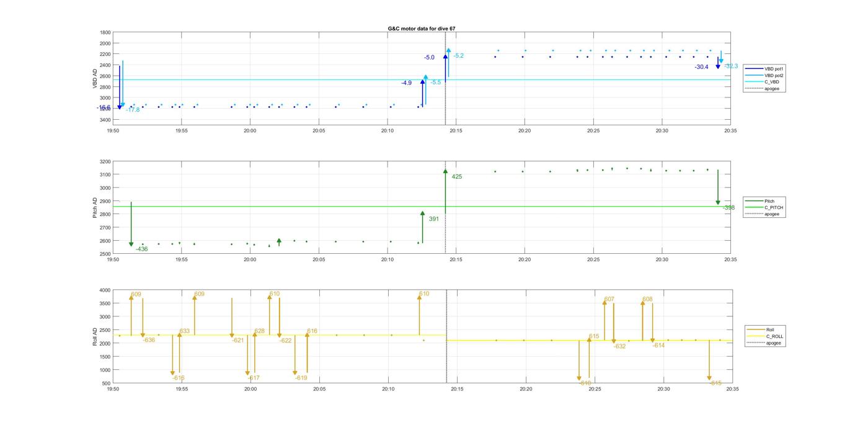Click the "VBD AD" y-axis label
The height and width of the screenshot is (430, 868).
pos(95,78)
